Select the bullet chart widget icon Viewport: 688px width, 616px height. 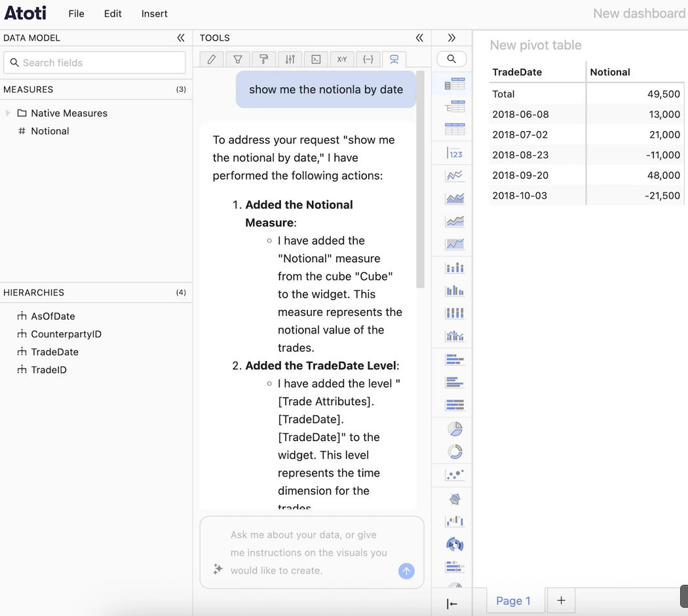click(x=455, y=567)
